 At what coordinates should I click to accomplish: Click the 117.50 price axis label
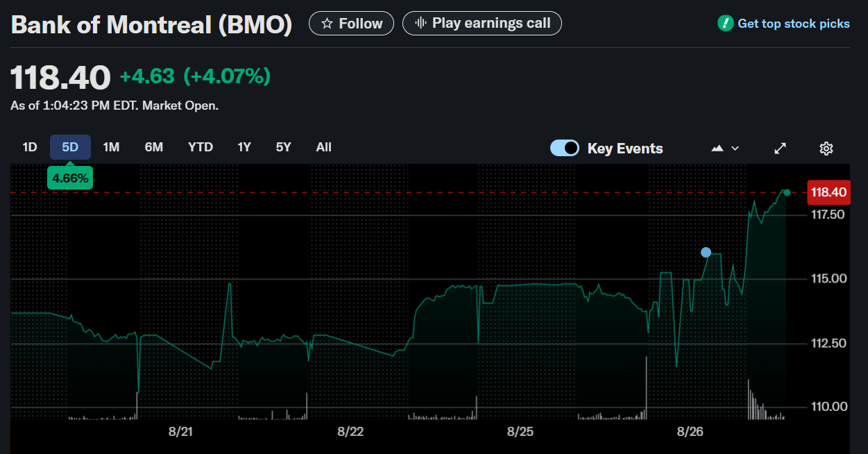coord(828,215)
